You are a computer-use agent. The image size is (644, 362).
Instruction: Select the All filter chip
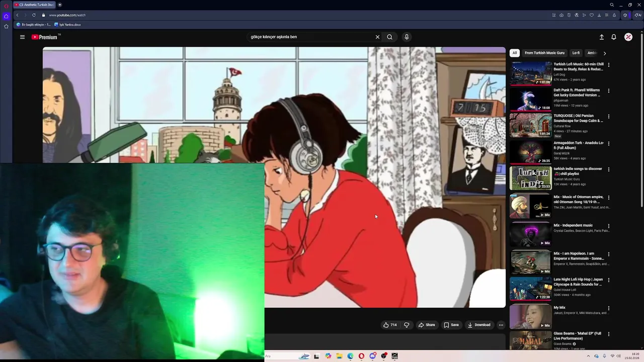coord(514,53)
